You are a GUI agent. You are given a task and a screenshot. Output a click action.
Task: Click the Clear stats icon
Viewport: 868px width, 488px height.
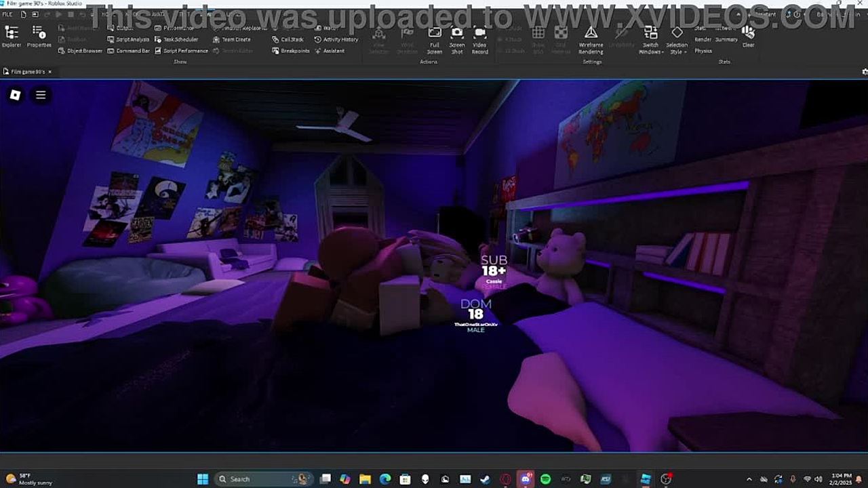click(748, 37)
